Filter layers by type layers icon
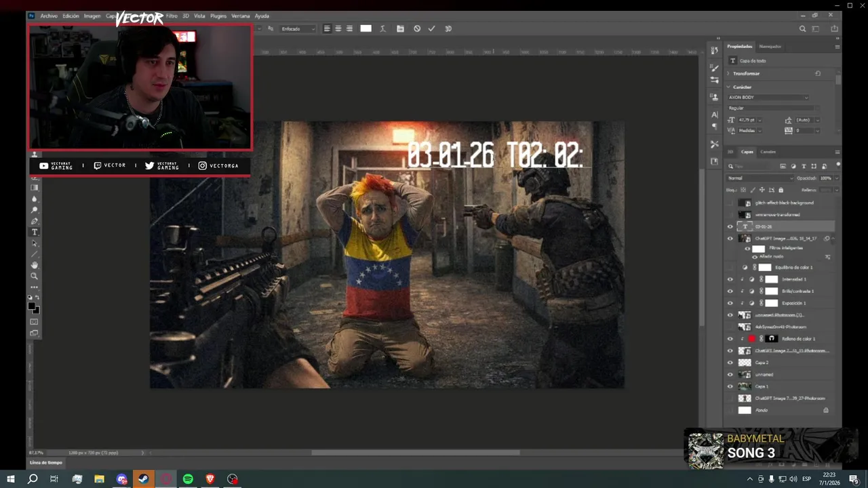868x488 pixels. [804, 166]
